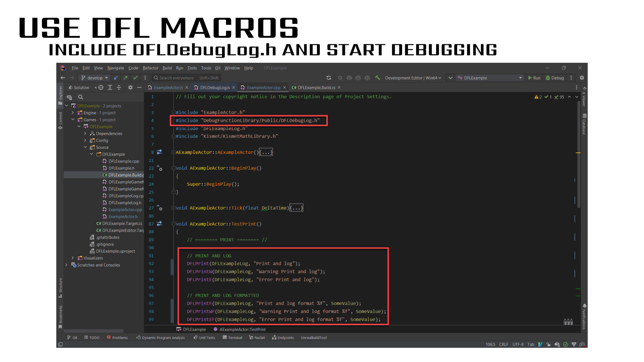Click the refresh Unreal project icon
The width and height of the screenshot is (644, 362).
(x=329, y=78)
